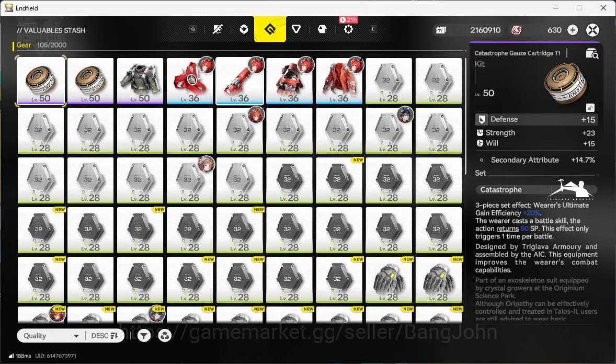
Task: Click red-haired portrait on the red jacket
Action: (x=355, y=65)
